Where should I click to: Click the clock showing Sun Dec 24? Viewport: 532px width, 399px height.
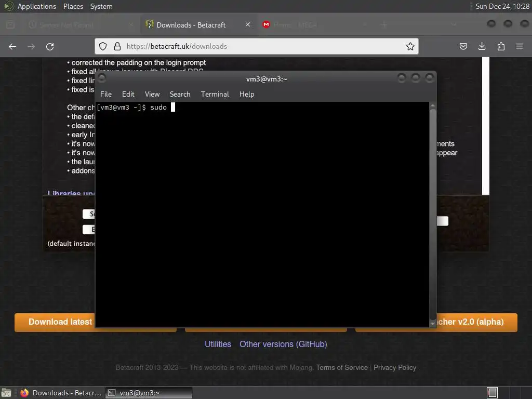click(x=502, y=6)
